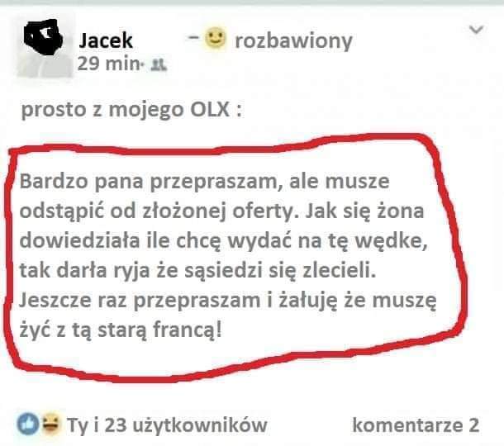Open komentarze 2 comments
Image resolution: width=504 pixels, height=446 pixels.
click(x=416, y=425)
